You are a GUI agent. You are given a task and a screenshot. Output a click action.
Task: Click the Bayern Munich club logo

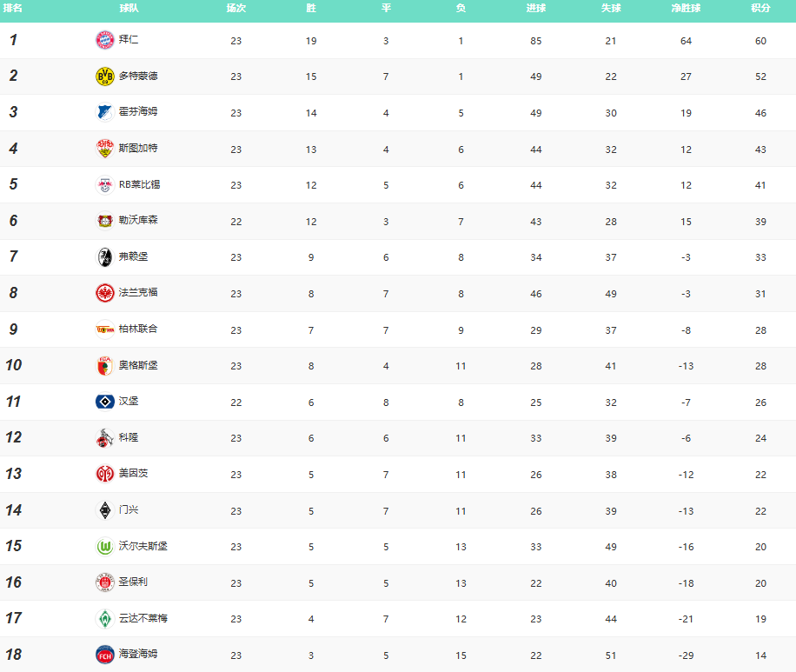tap(104, 40)
